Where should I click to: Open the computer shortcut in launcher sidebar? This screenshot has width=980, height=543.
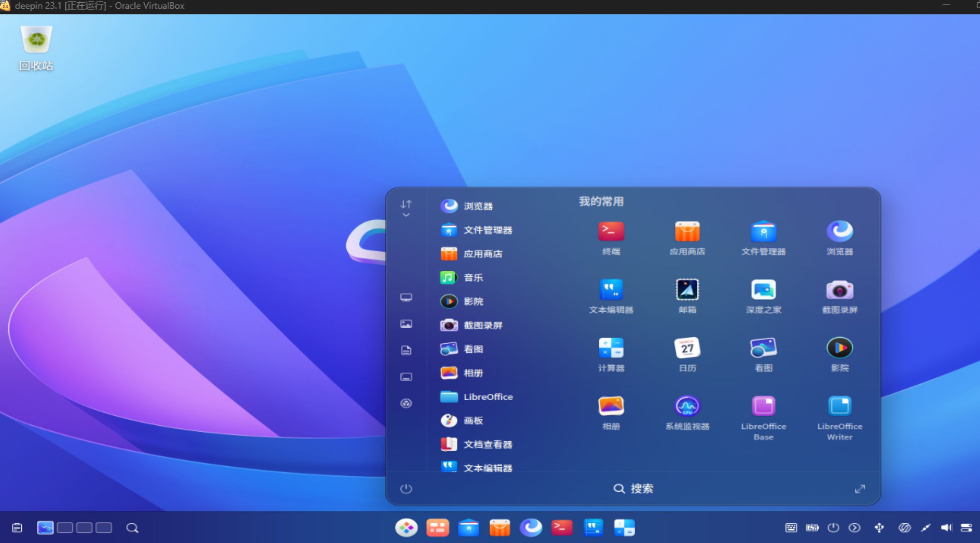pos(406,297)
